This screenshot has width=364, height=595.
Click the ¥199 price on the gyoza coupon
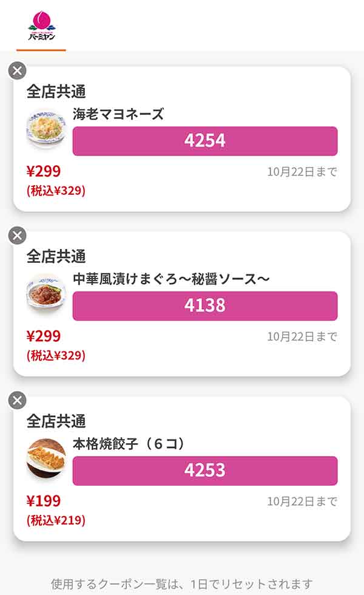[44, 501]
